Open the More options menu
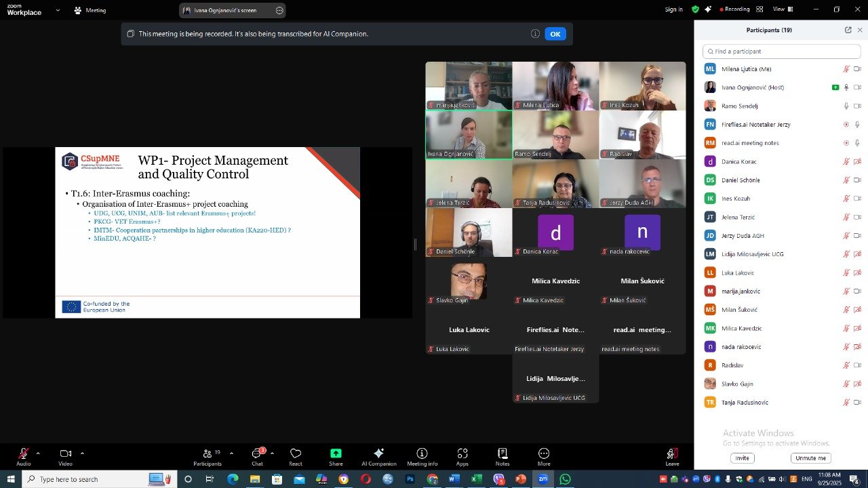This screenshot has height=488, width=868. [x=543, y=457]
